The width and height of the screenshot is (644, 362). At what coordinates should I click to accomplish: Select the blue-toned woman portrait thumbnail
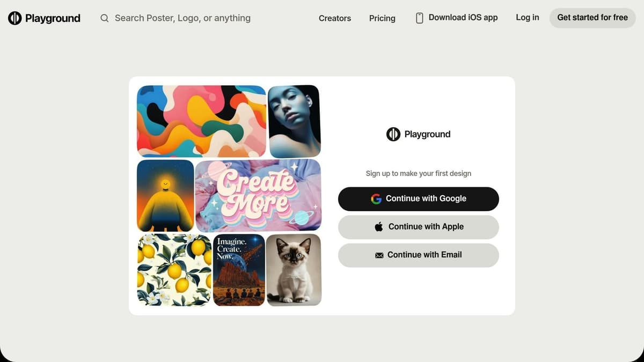(294, 121)
